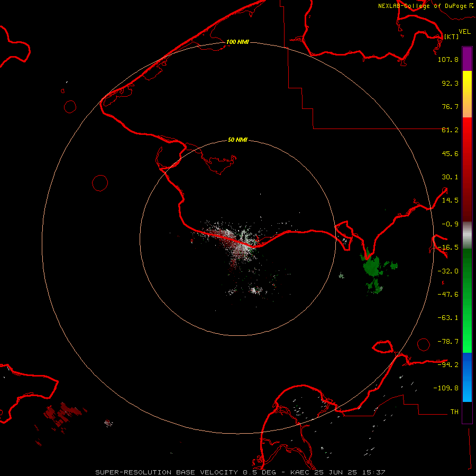
Task: Click the 45.6 scale value
Action: coord(450,153)
